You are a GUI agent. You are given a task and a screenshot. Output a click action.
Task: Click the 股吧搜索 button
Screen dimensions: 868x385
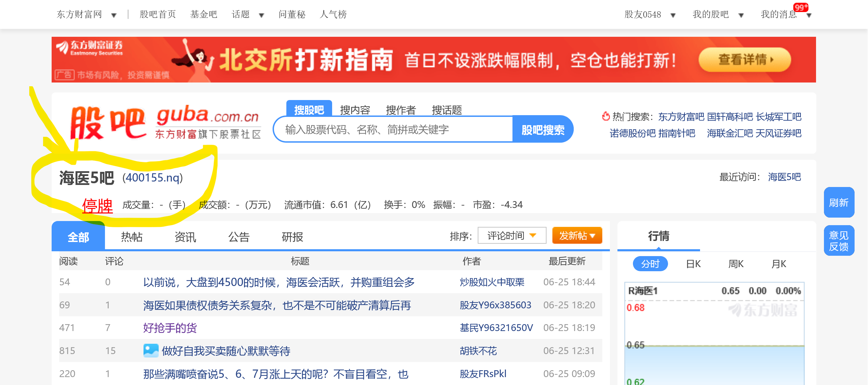542,130
